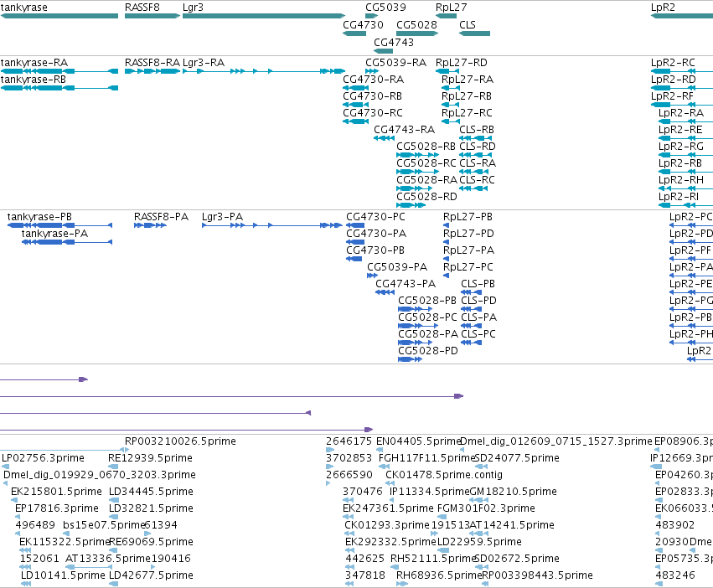The height and width of the screenshot is (588, 713).
Task: Select protein tankyrase-PB
Action: click(x=39, y=217)
